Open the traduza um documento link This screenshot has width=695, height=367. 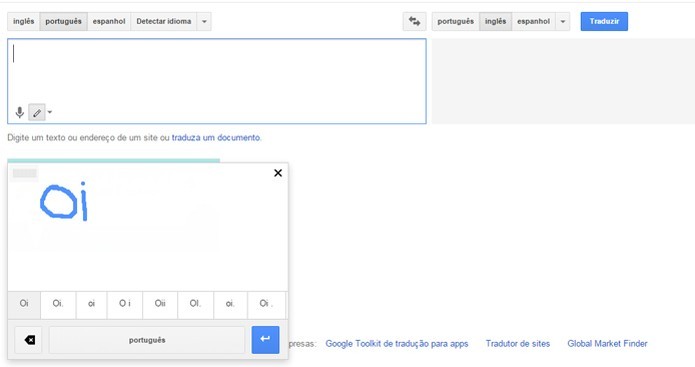(216, 137)
